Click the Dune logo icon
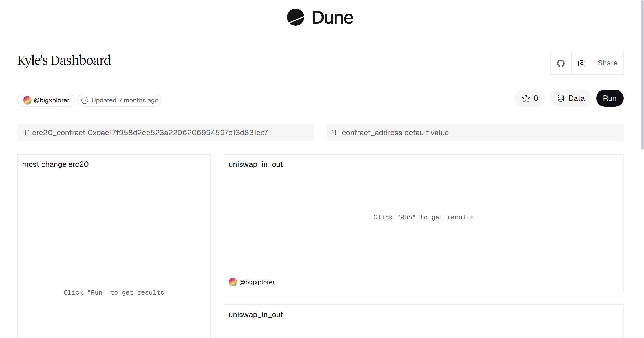Image resolution: width=644 pixels, height=338 pixels. click(x=295, y=17)
